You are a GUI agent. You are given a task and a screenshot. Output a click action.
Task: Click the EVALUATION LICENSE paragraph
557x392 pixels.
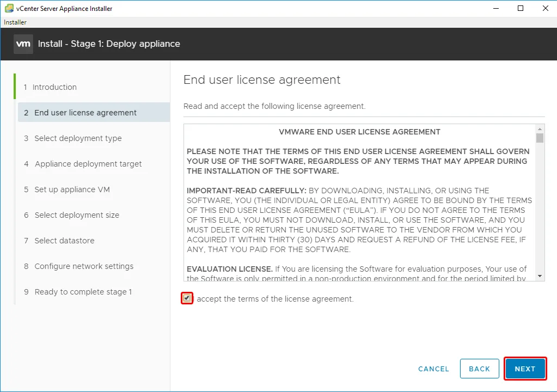[357, 274]
